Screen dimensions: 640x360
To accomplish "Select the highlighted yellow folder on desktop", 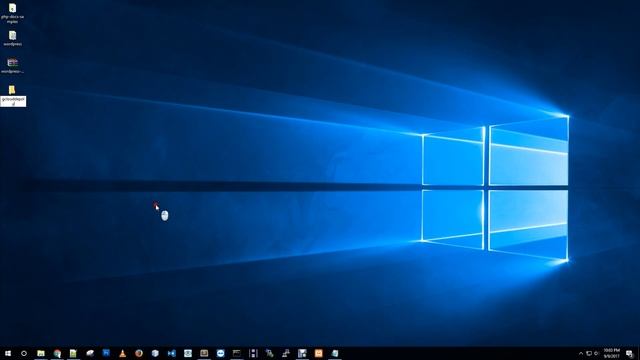I will tap(13, 96).
